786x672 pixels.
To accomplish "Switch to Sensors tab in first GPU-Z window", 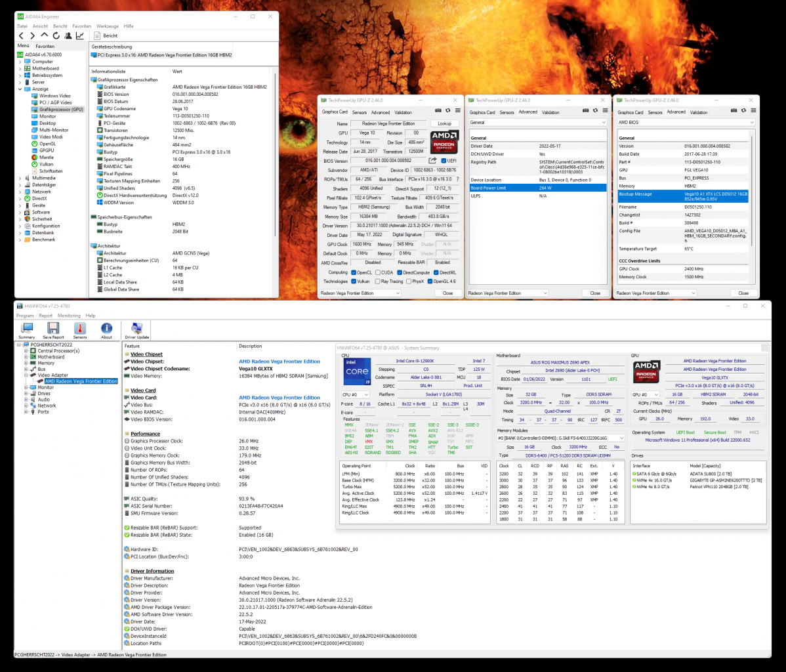I will 360,112.
